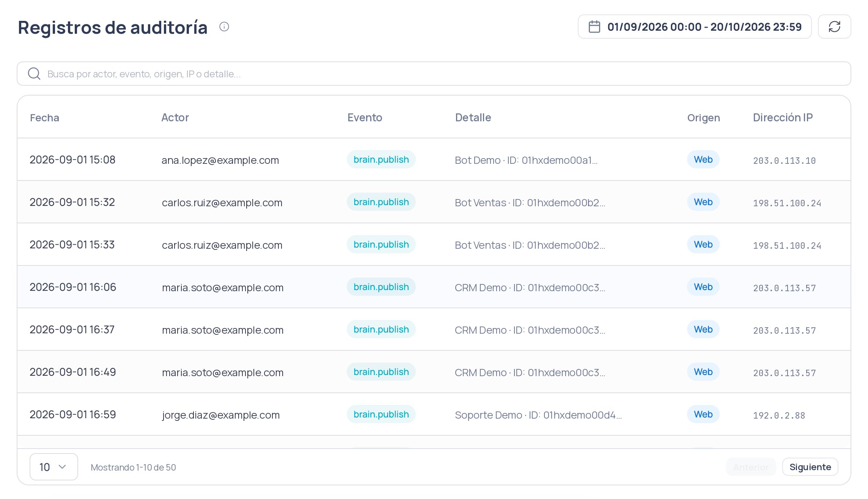Focus the audit log search field
868x499 pixels.
[434, 74]
